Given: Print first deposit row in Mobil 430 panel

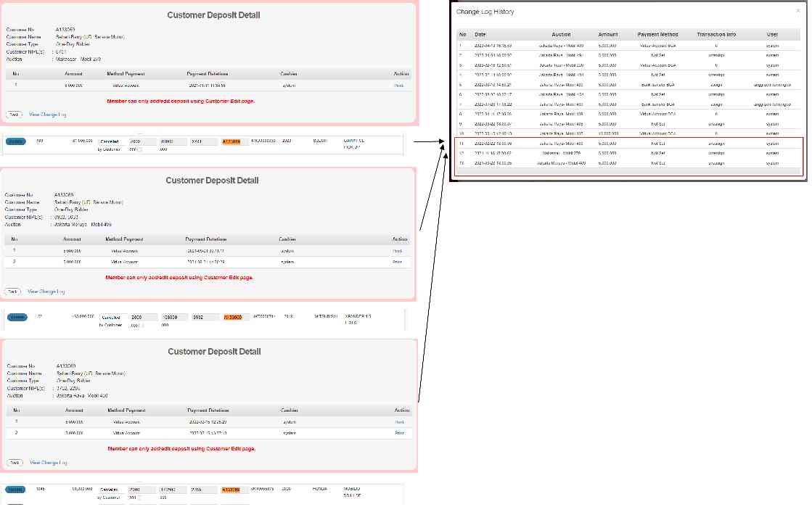Looking at the screenshot, I should [x=399, y=421].
